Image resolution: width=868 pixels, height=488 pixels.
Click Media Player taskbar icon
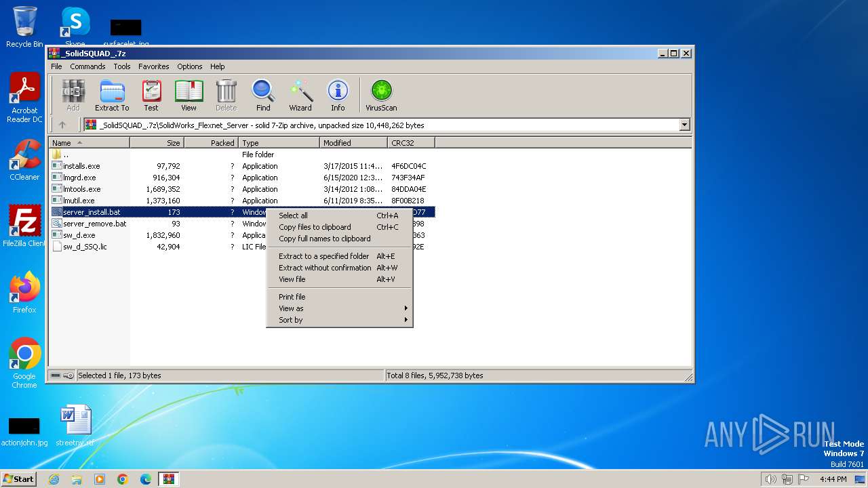coord(100,479)
